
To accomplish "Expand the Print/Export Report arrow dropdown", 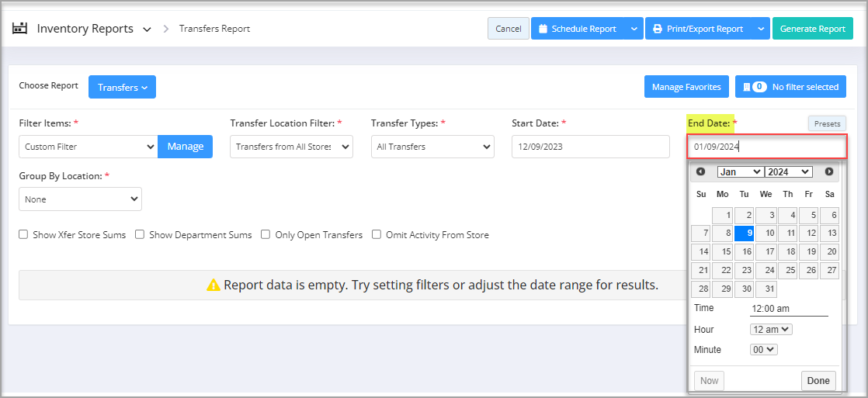I will [x=761, y=29].
